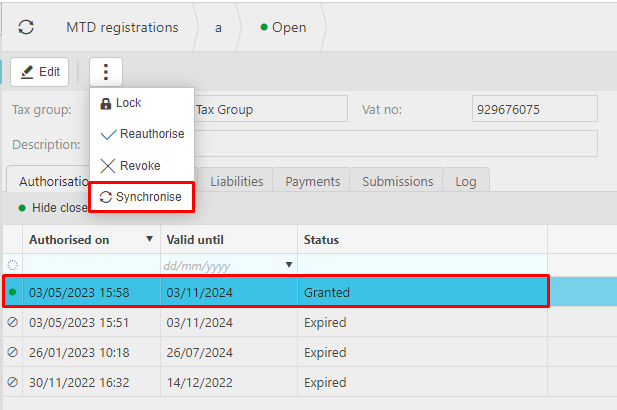The image size is (617, 410).
Task: Select the row authorised 26/01/2023 10:18
Action: coord(275,352)
